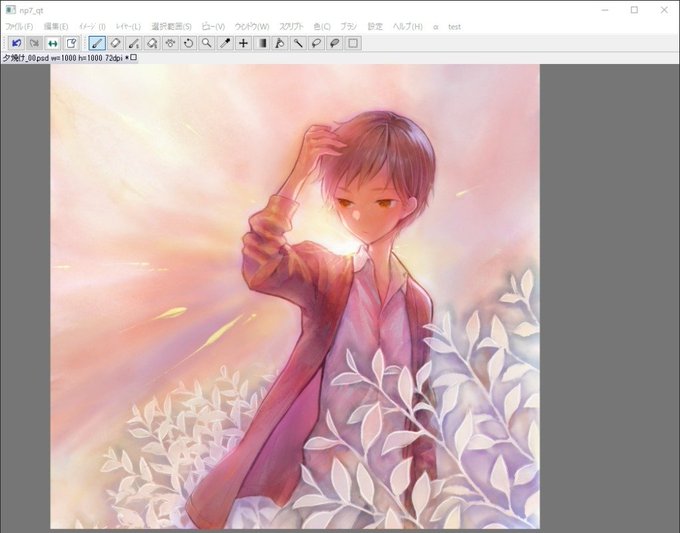Select the Zoom magnifier tool
The height and width of the screenshot is (533, 680).
click(206, 43)
